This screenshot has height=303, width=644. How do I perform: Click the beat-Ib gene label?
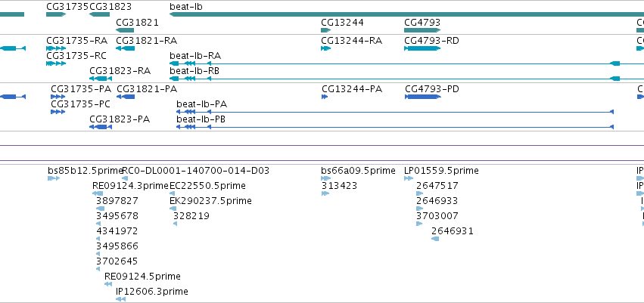tap(186, 7)
